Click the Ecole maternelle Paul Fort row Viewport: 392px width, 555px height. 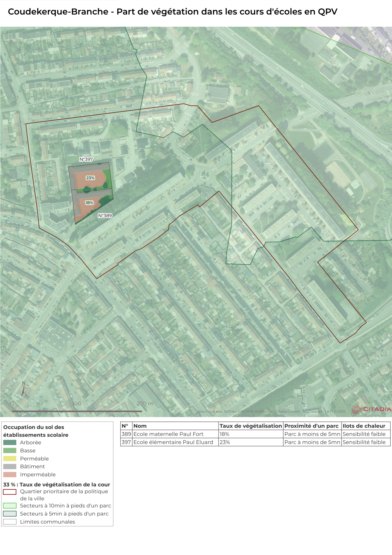point(168,434)
